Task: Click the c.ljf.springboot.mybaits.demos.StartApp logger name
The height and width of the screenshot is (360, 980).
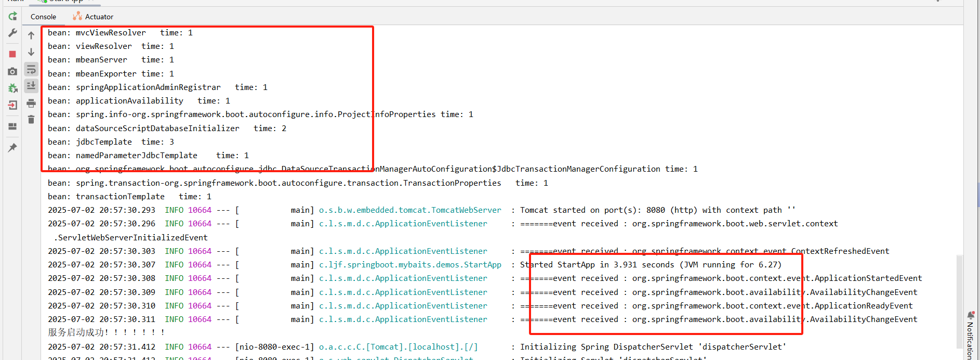Action: (x=410, y=265)
